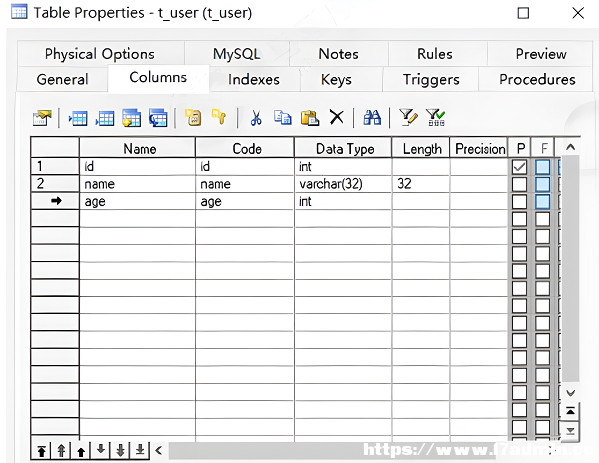The height and width of the screenshot is (463, 599).
Task: Click the vertical scrollbar down arrow
Action: (x=570, y=393)
